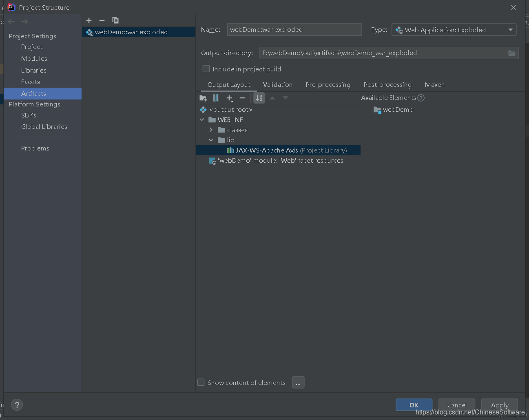Select webDemo under Available Elements
Viewport: 529px width, 420px height.
pyautogui.click(x=398, y=110)
